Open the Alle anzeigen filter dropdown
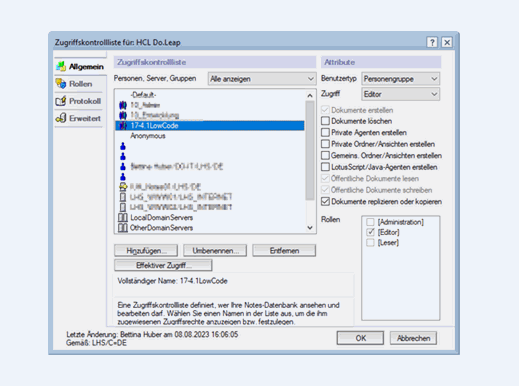519x386 pixels. (262, 79)
